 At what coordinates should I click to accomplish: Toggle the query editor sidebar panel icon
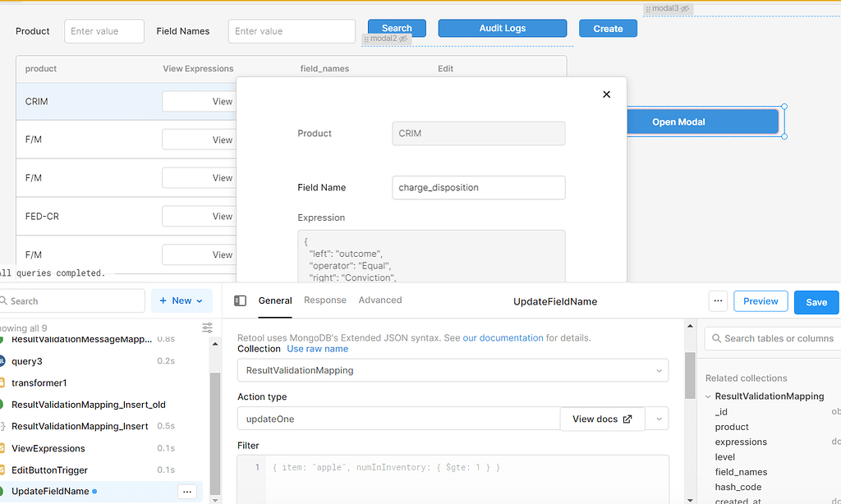pos(240,301)
